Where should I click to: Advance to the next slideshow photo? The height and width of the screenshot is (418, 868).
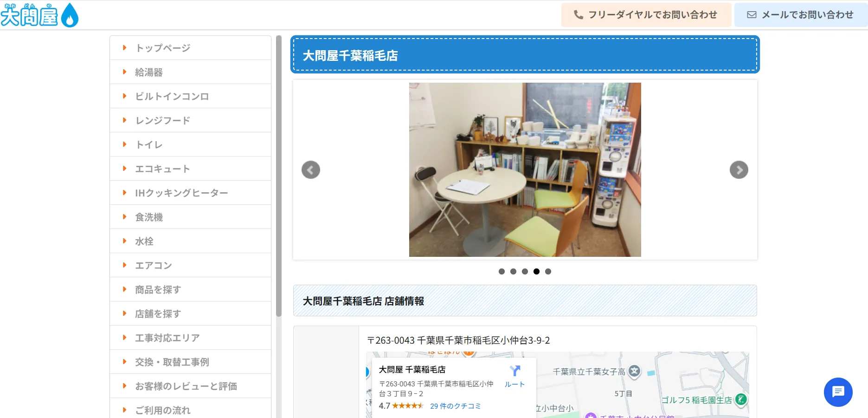[739, 170]
